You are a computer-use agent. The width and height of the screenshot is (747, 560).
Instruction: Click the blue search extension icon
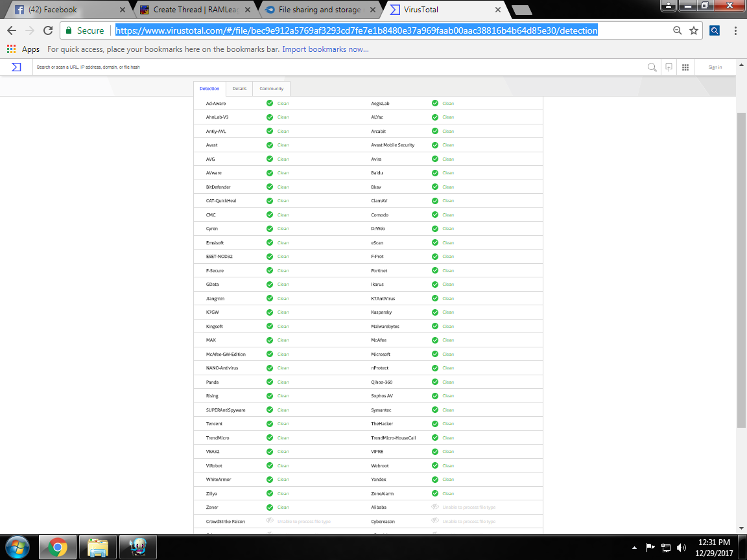(714, 30)
